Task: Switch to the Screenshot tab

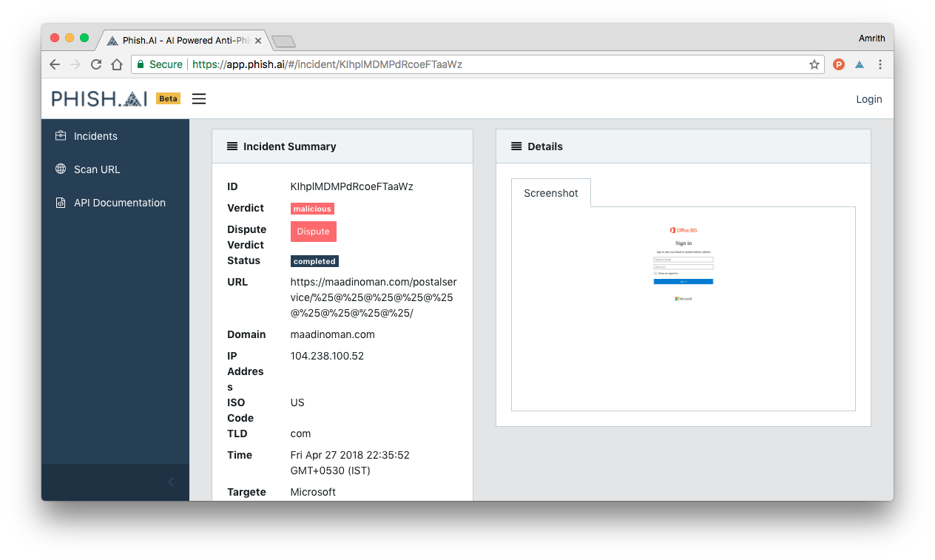Action: tap(550, 193)
